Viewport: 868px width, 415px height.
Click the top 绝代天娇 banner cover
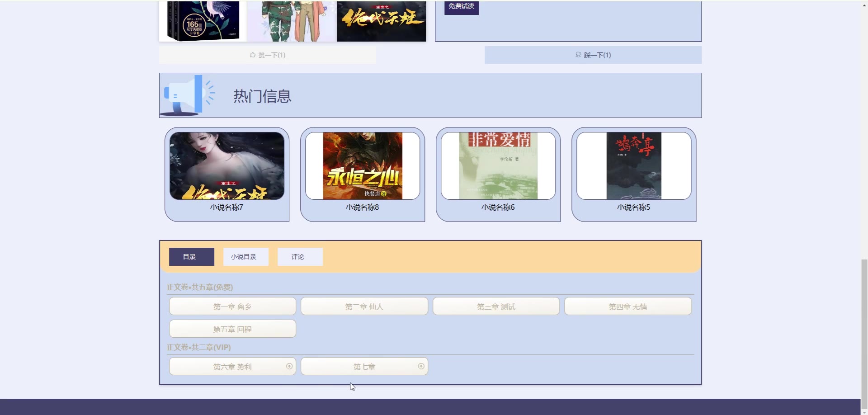381,21
